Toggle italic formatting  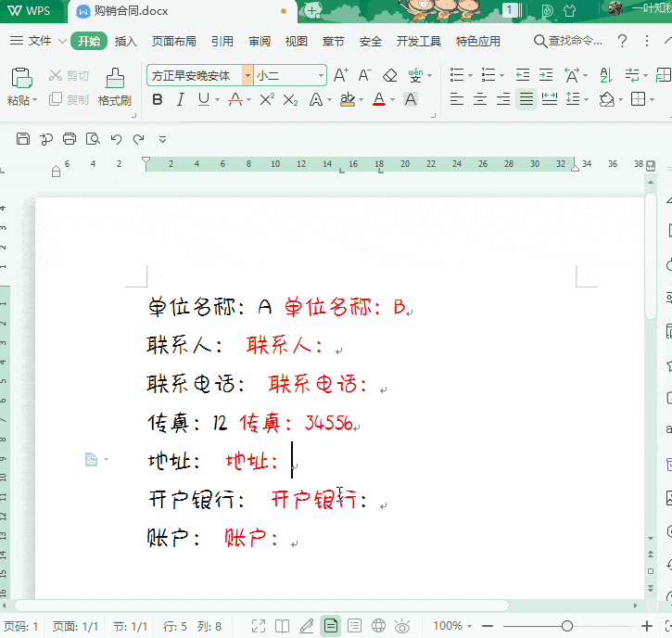click(x=180, y=99)
